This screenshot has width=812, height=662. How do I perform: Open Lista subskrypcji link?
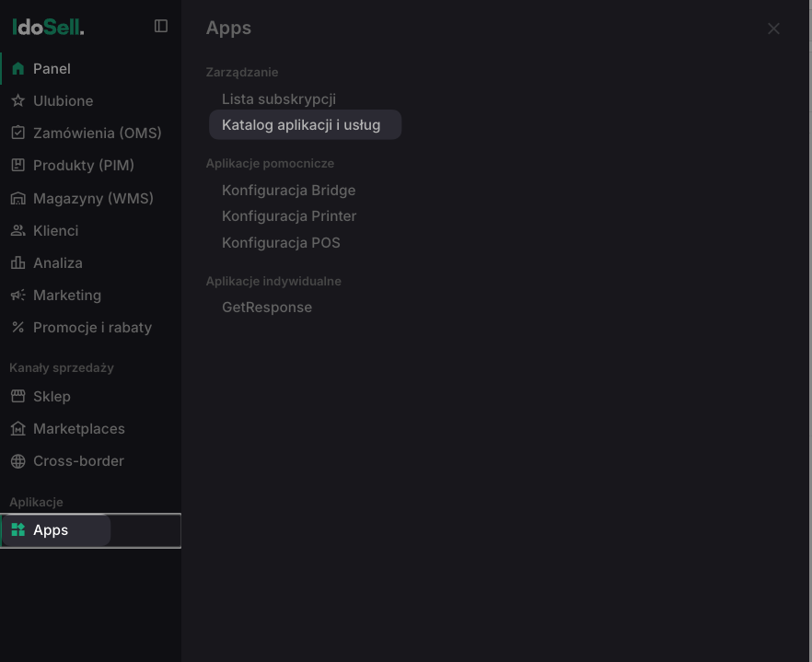tap(279, 99)
